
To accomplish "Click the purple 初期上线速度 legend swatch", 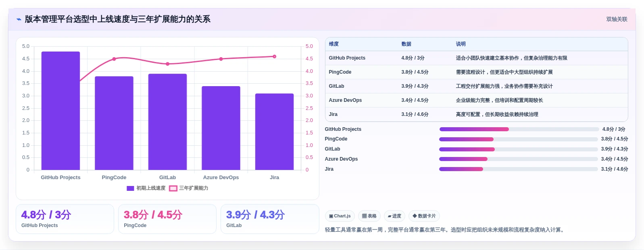I will [x=130, y=188].
